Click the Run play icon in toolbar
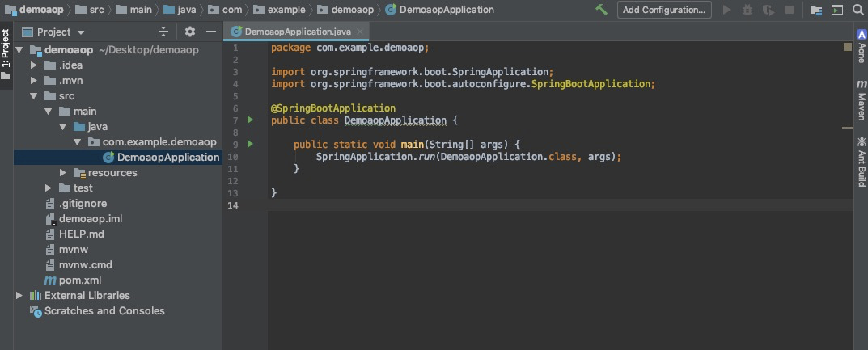The width and height of the screenshot is (868, 350). 726,10
